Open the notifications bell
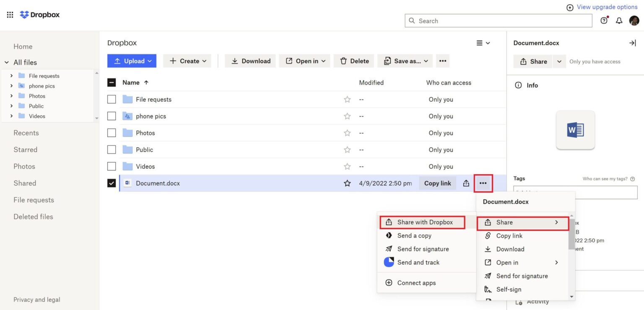This screenshot has width=644, height=310. [619, 20]
